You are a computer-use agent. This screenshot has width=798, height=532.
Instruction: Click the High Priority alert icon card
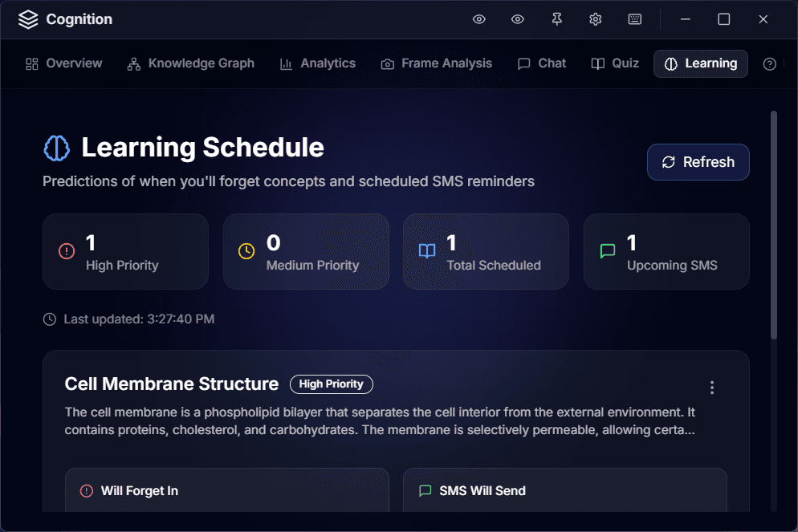(x=67, y=251)
